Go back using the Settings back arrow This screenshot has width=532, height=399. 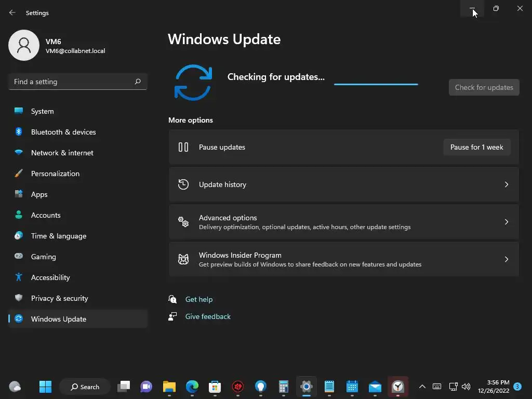[x=12, y=12]
